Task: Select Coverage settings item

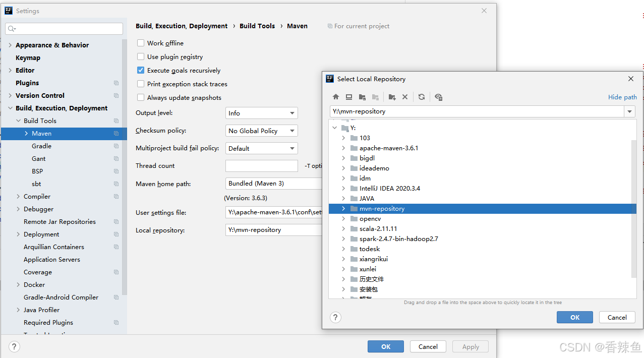Action: [x=38, y=272]
